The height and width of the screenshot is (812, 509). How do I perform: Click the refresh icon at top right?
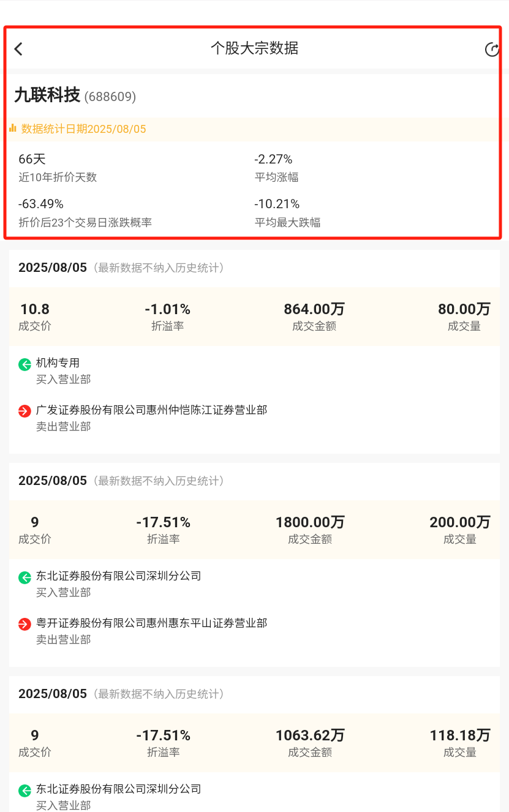tap(492, 50)
